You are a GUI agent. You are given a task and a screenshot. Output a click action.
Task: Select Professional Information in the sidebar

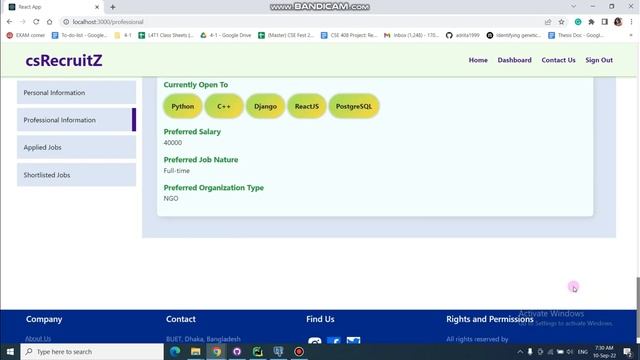click(x=76, y=120)
